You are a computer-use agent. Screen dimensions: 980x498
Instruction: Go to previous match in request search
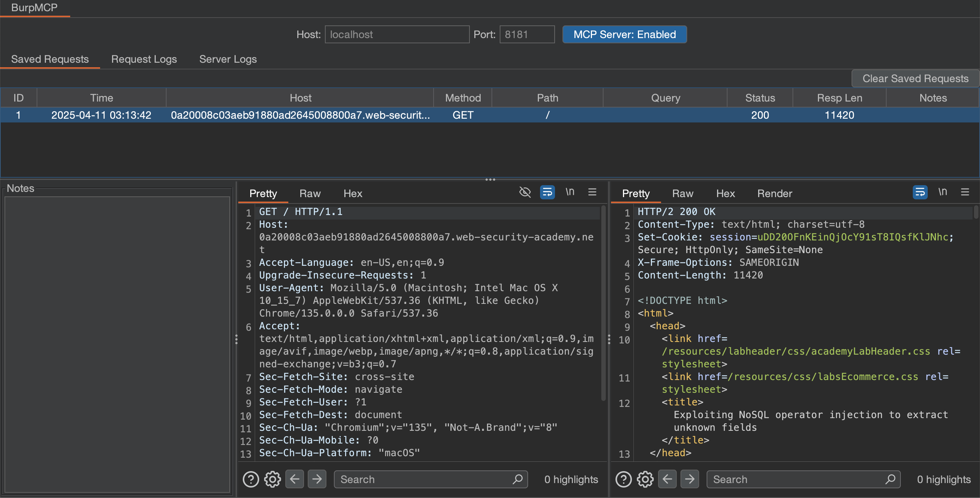click(294, 479)
